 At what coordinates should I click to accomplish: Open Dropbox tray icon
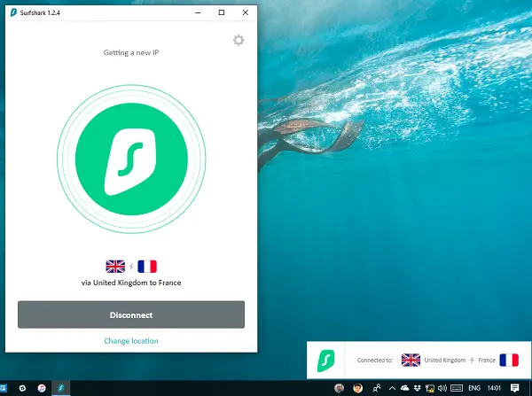point(418,388)
